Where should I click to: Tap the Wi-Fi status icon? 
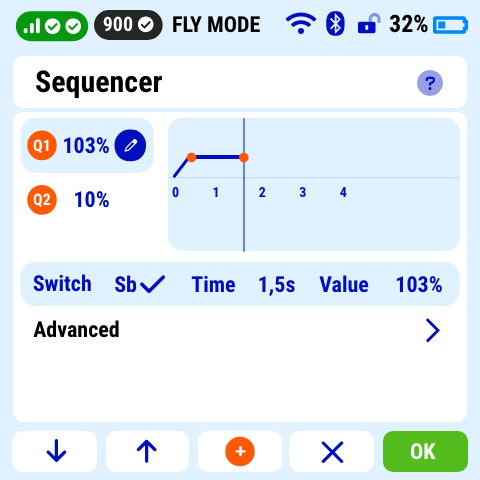coord(301,23)
